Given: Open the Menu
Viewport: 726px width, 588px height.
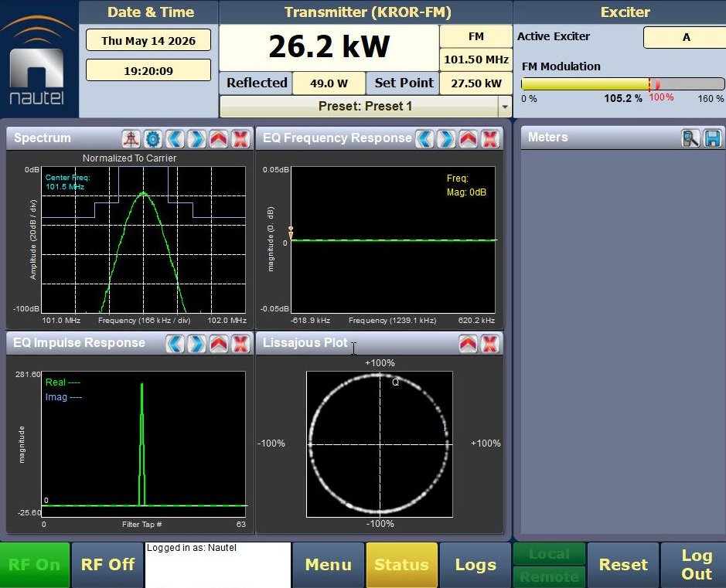Looking at the screenshot, I should coord(329,565).
